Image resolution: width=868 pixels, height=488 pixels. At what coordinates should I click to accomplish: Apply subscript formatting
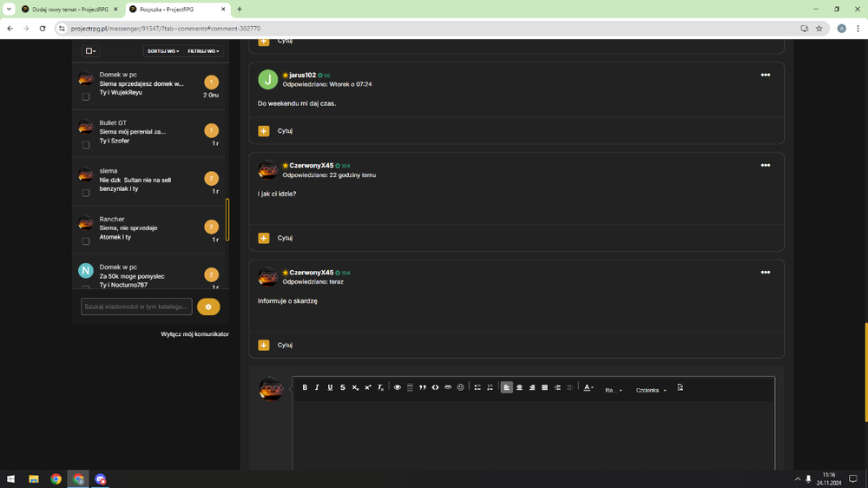355,388
